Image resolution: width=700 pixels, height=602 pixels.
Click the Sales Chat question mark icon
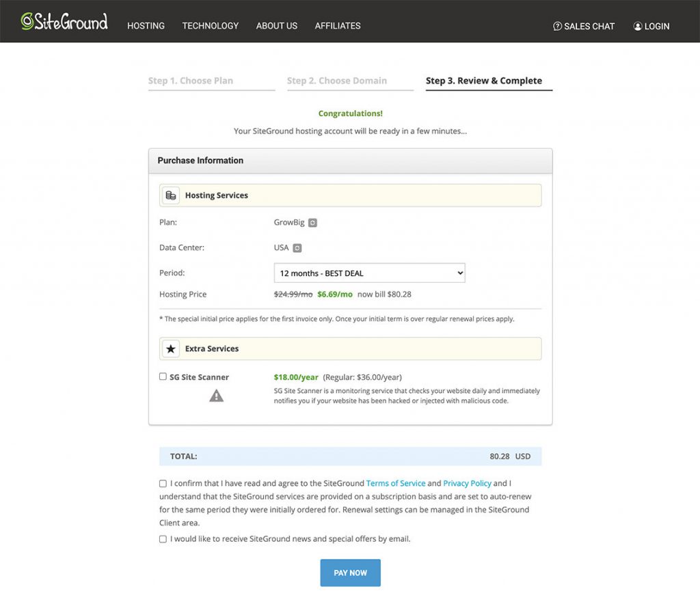tap(557, 26)
